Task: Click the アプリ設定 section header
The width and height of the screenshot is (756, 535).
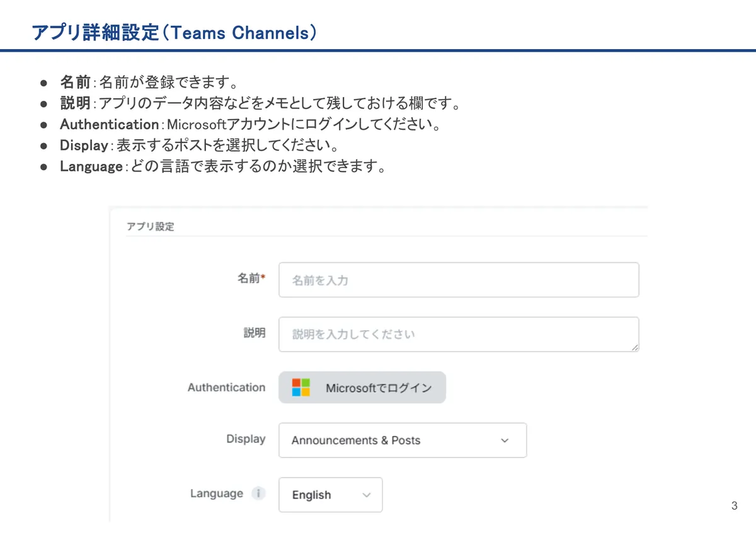Action: pos(151,226)
